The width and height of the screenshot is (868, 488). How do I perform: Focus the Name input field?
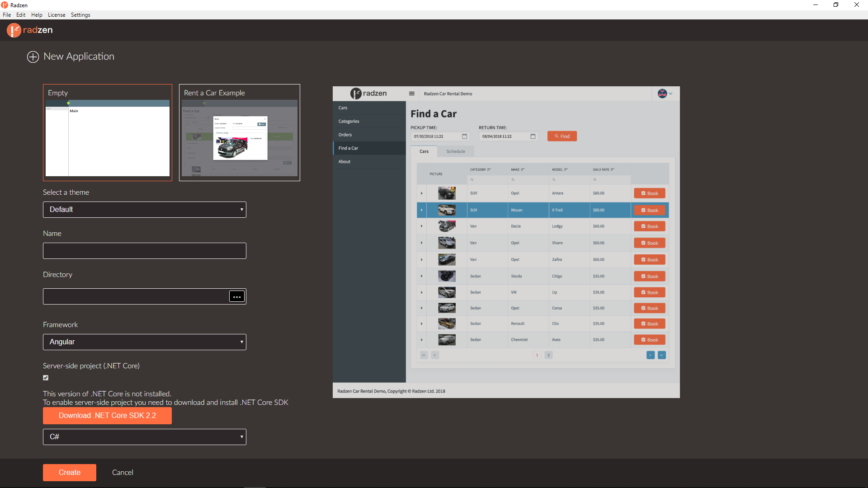coord(145,251)
